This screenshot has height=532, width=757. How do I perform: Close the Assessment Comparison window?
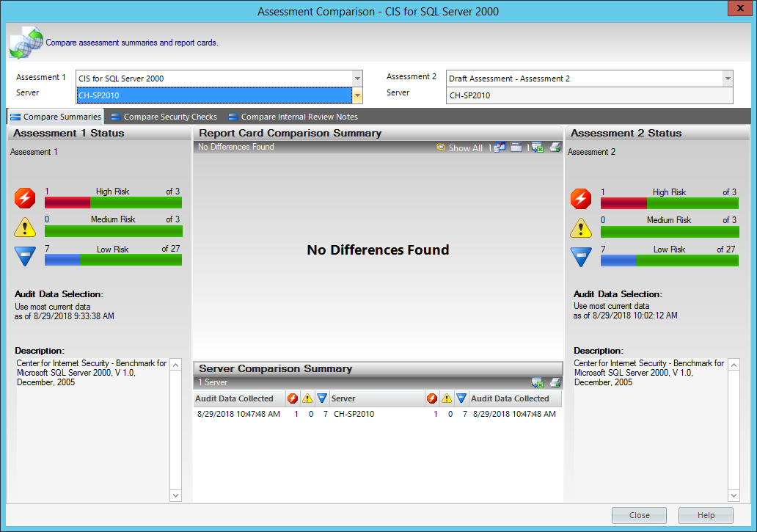point(739,8)
